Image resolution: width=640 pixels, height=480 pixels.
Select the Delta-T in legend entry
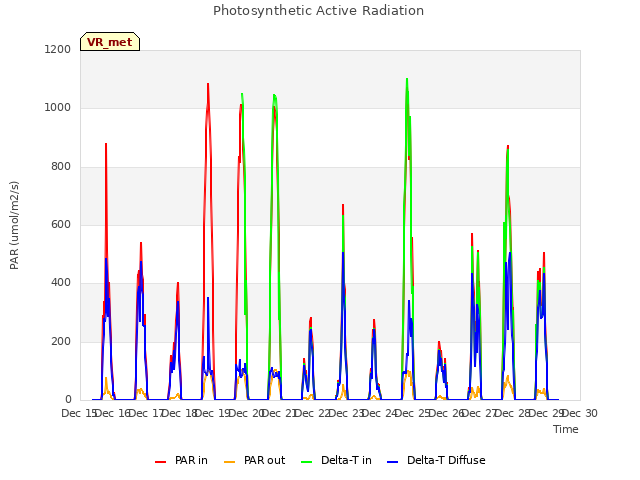point(336,460)
